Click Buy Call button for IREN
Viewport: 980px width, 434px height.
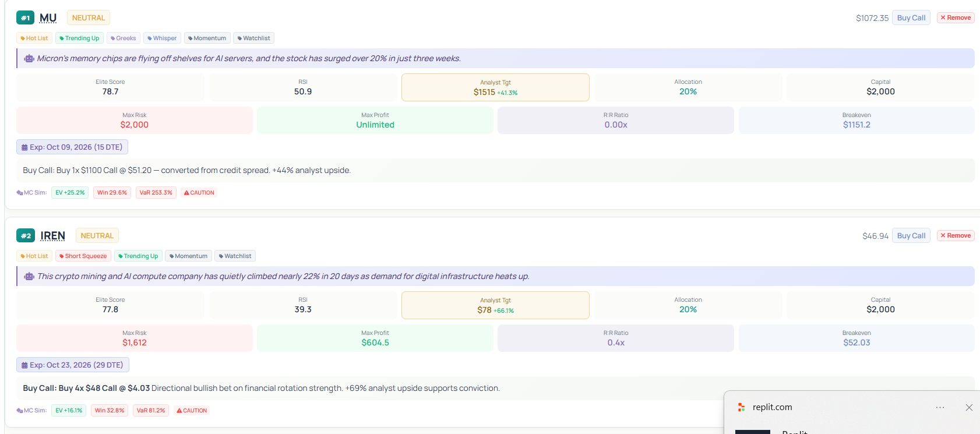(911, 236)
